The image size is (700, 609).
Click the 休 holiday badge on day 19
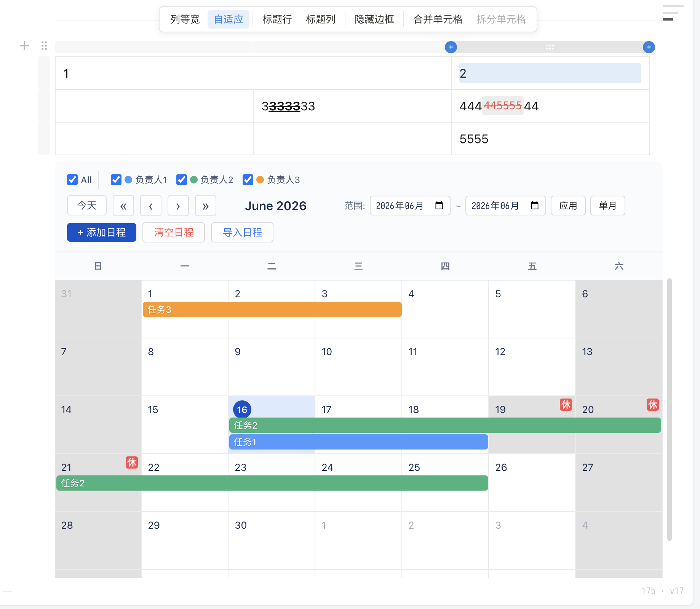click(566, 405)
